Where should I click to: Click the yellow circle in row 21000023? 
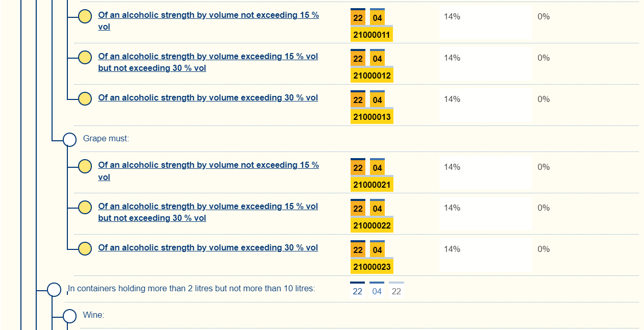pyautogui.click(x=85, y=248)
